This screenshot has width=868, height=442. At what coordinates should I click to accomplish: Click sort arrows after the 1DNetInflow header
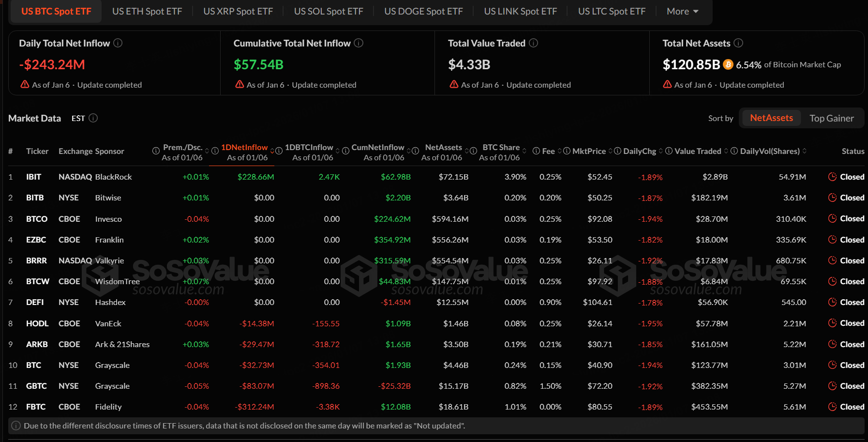coord(272,151)
